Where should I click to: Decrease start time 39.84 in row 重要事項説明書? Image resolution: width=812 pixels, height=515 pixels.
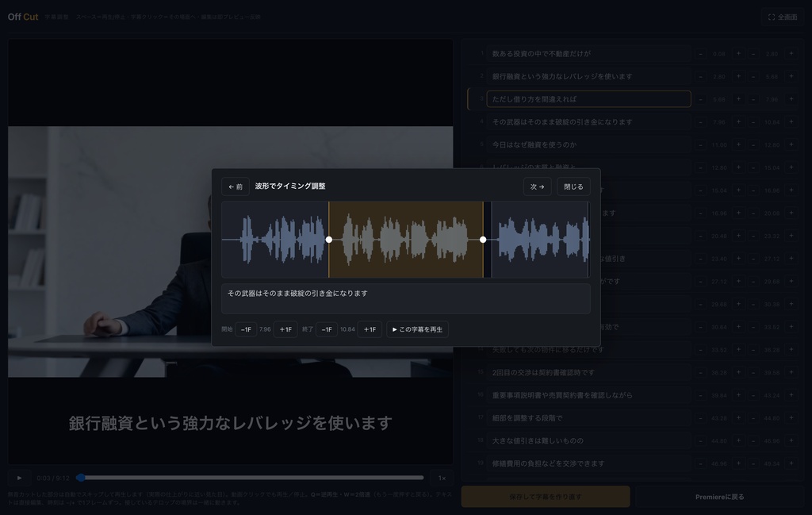coord(701,395)
